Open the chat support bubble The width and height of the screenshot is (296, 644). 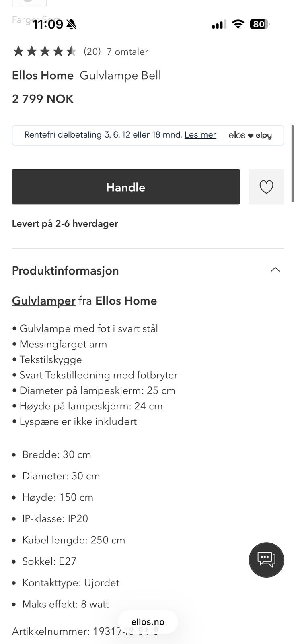coord(266,560)
